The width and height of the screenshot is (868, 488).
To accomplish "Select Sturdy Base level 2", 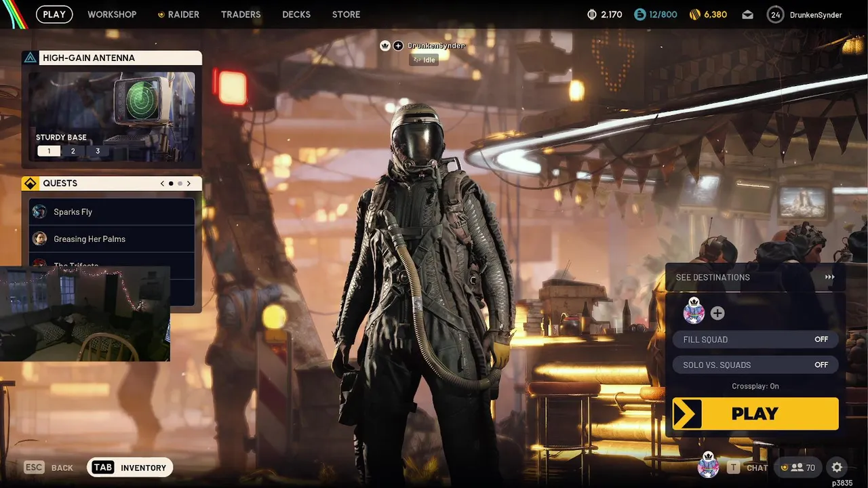I will tap(73, 151).
